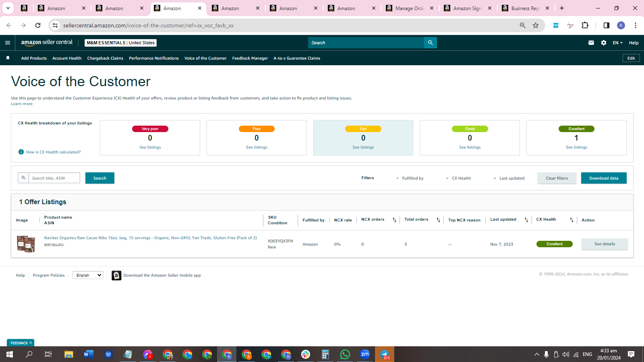Open a new browser tab

tap(562, 8)
